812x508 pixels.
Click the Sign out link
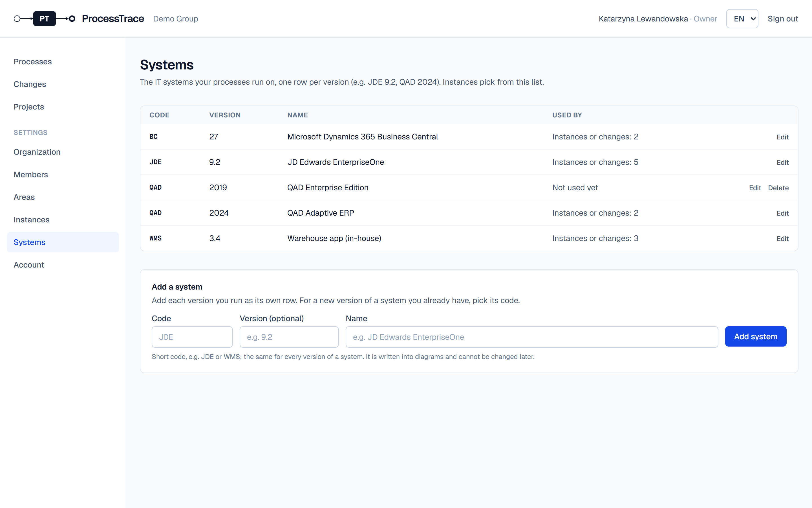[x=782, y=19]
